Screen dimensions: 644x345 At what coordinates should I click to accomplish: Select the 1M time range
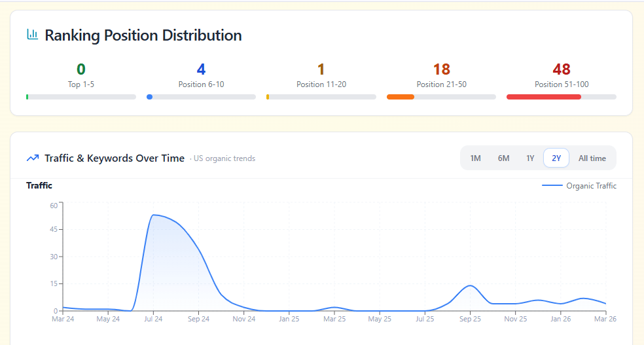pyautogui.click(x=475, y=158)
